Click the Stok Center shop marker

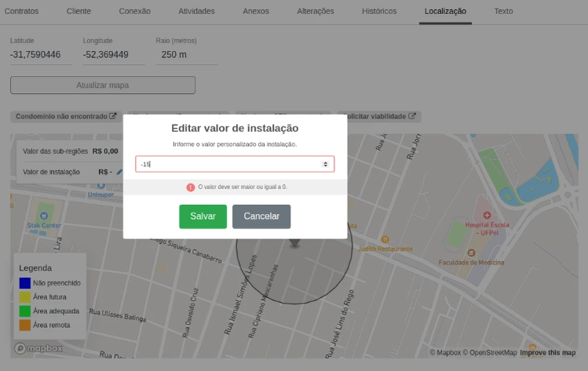[44, 216]
